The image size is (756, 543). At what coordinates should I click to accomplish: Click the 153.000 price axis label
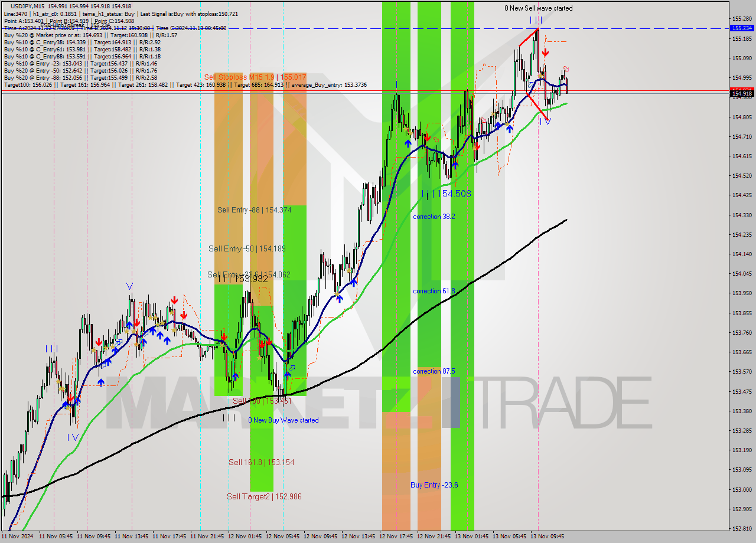[x=742, y=489]
